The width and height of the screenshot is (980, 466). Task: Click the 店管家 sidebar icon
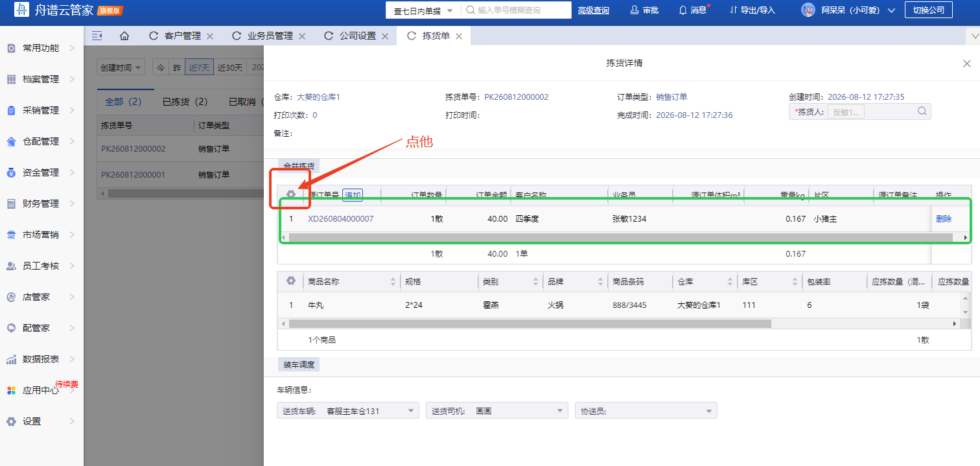[11, 297]
